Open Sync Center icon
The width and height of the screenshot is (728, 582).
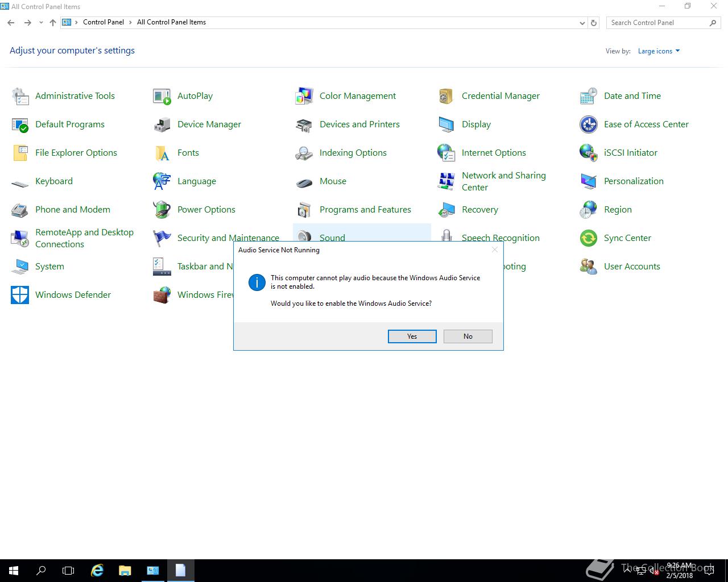pos(589,238)
